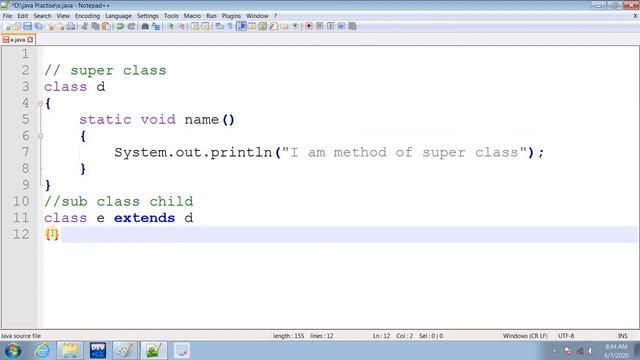This screenshot has height=360, width=640.
Task: Click the Replace toolbar icon
Action: tap(156, 27)
